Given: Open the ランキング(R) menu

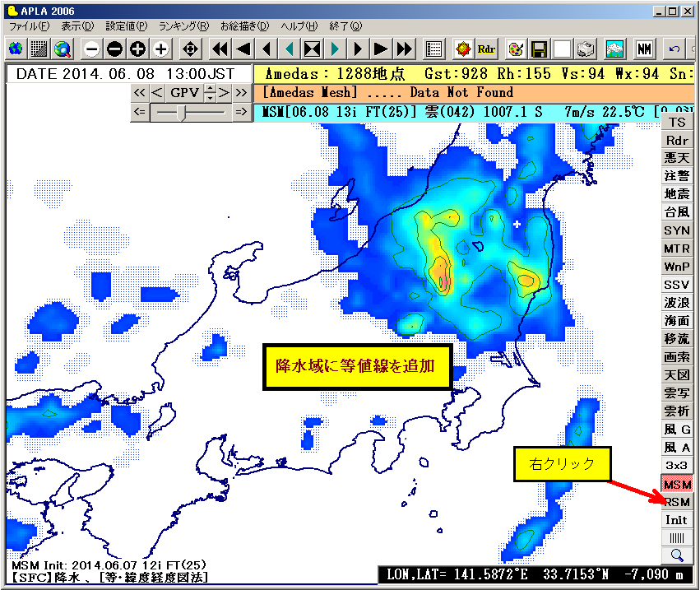Looking at the screenshot, I should [x=183, y=26].
